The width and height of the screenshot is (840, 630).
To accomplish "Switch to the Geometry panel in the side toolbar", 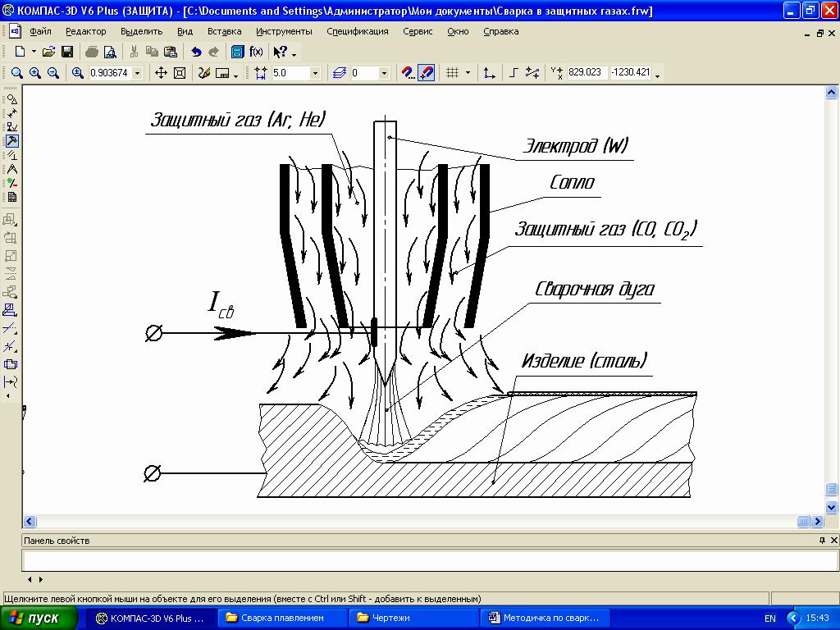I will pyautogui.click(x=11, y=99).
